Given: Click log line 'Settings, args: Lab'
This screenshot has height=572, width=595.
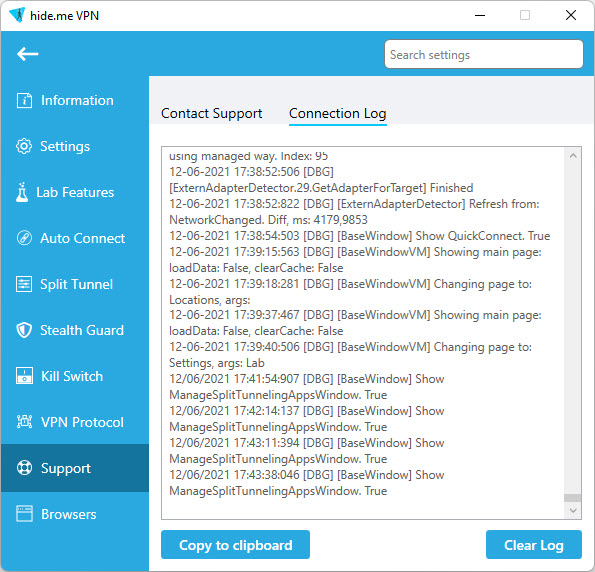Looking at the screenshot, I should [217, 363].
